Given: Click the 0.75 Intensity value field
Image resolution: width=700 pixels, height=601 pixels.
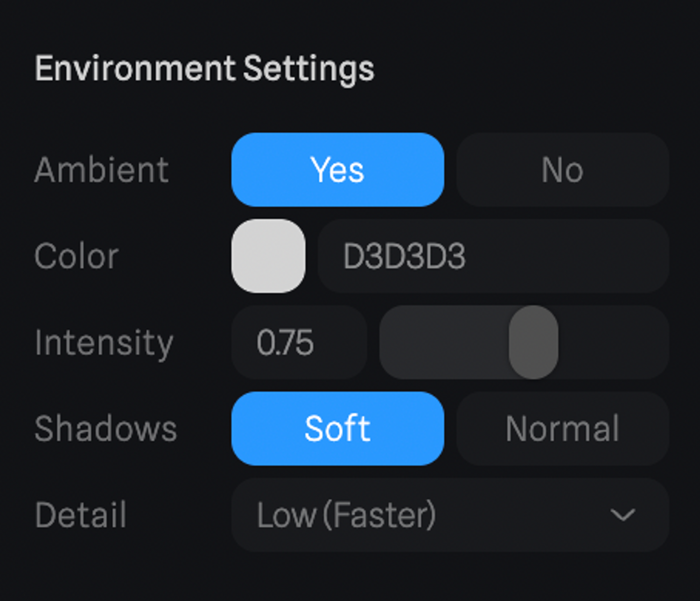Looking at the screenshot, I should 299,342.
